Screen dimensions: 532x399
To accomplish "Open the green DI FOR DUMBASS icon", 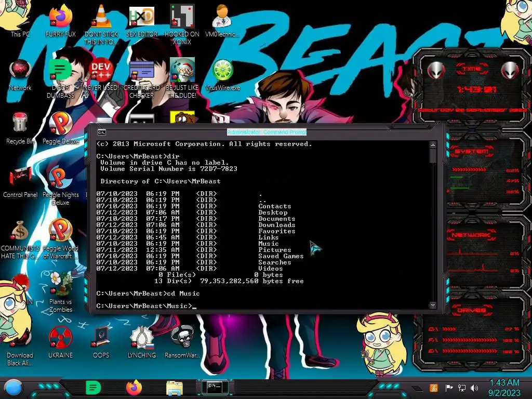I will tap(60, 78).
